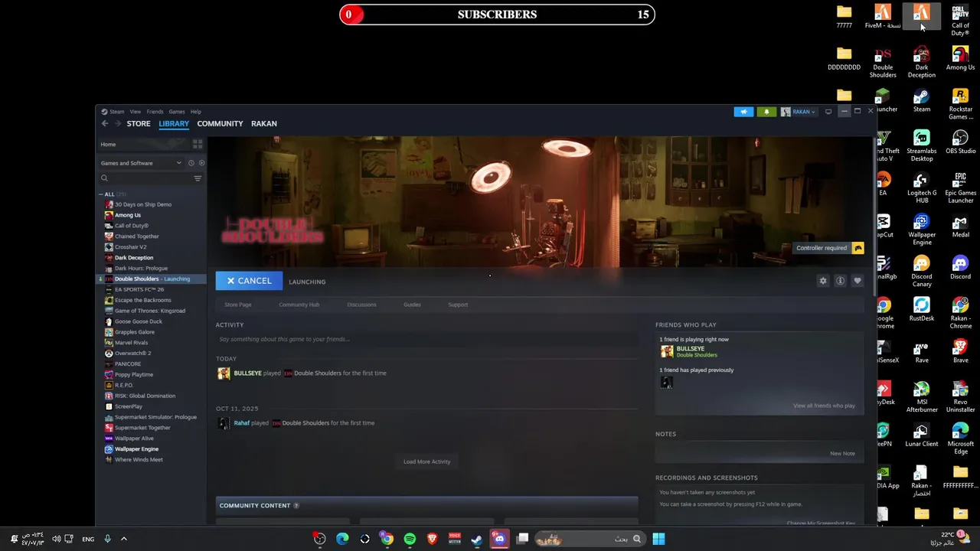Create a New Note
The height and width of the screenshot is (551, 980).
tap(842, 453)
